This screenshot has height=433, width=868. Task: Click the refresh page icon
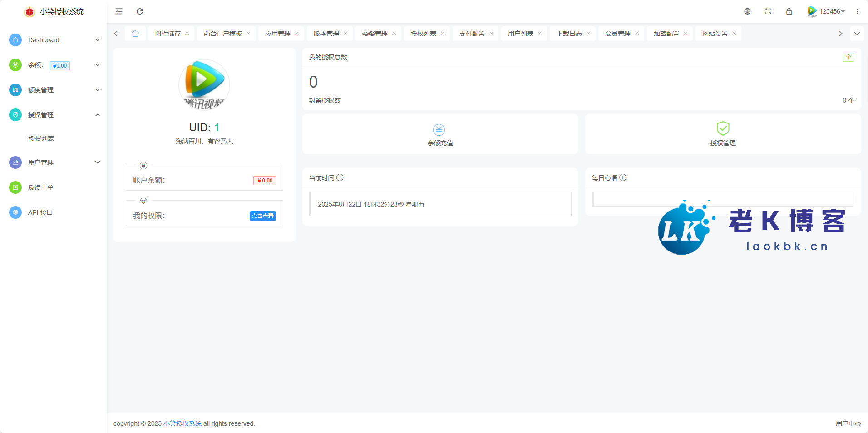pyautogui.click(x=140, y=11)
